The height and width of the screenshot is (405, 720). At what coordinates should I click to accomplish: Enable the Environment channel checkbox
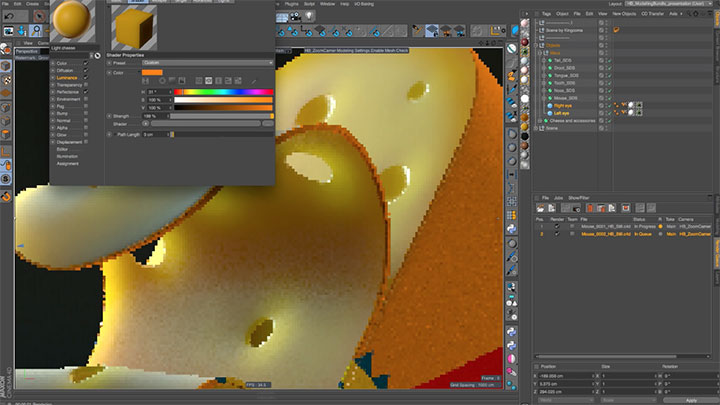pos(86,99)
